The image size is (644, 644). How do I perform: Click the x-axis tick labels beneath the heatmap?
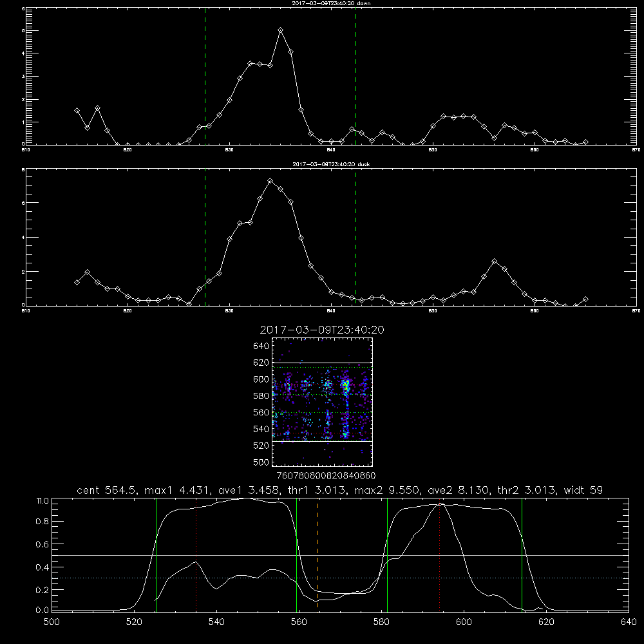click(327, 475)
